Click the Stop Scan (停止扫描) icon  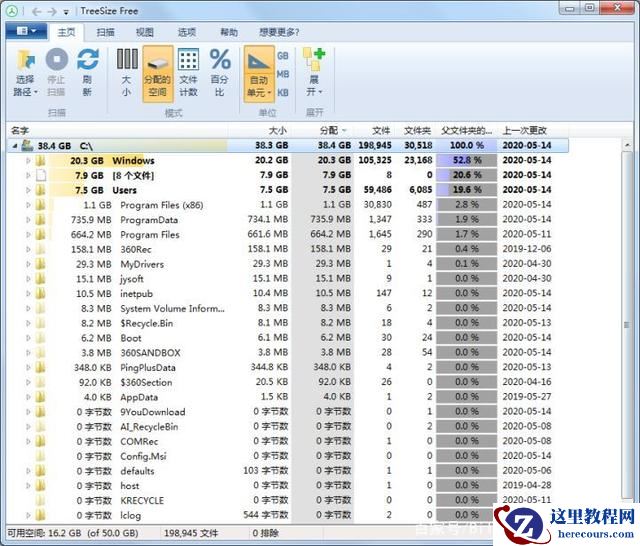tap(56, 60)
